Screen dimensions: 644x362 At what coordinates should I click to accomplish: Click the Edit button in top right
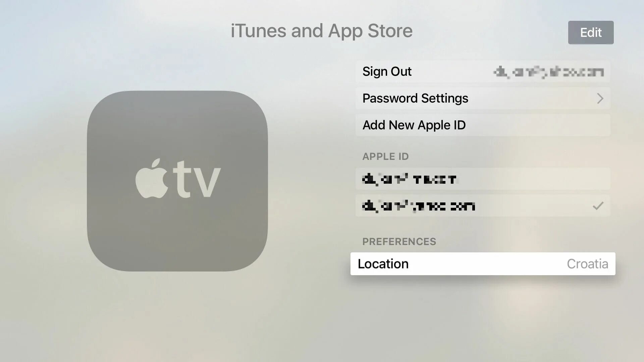pyautogui.click(x=591, y=32)
